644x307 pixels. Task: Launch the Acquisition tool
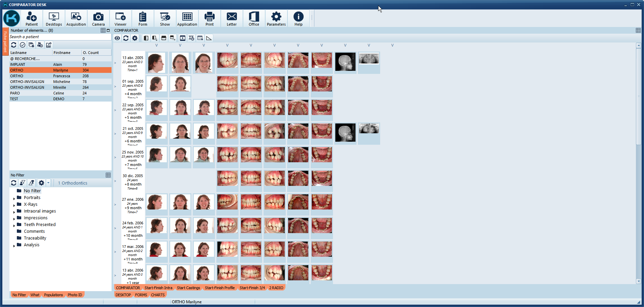click(76, 19)
